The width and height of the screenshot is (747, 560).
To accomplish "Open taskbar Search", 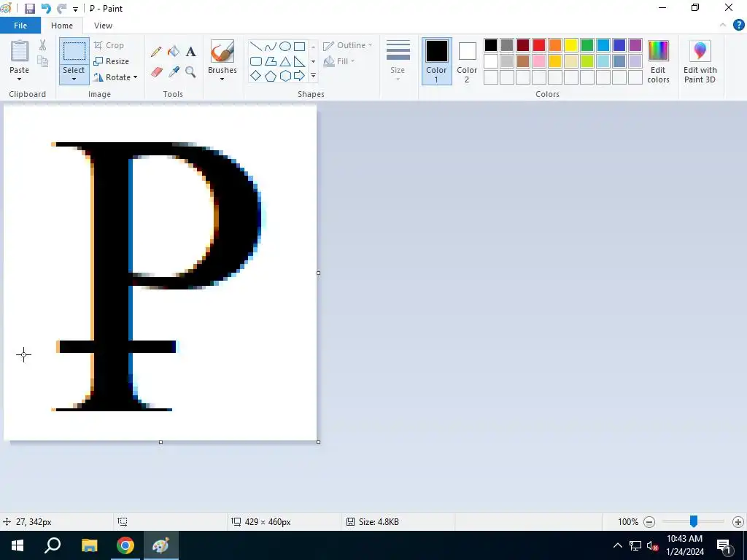I will tap(53, 545).
